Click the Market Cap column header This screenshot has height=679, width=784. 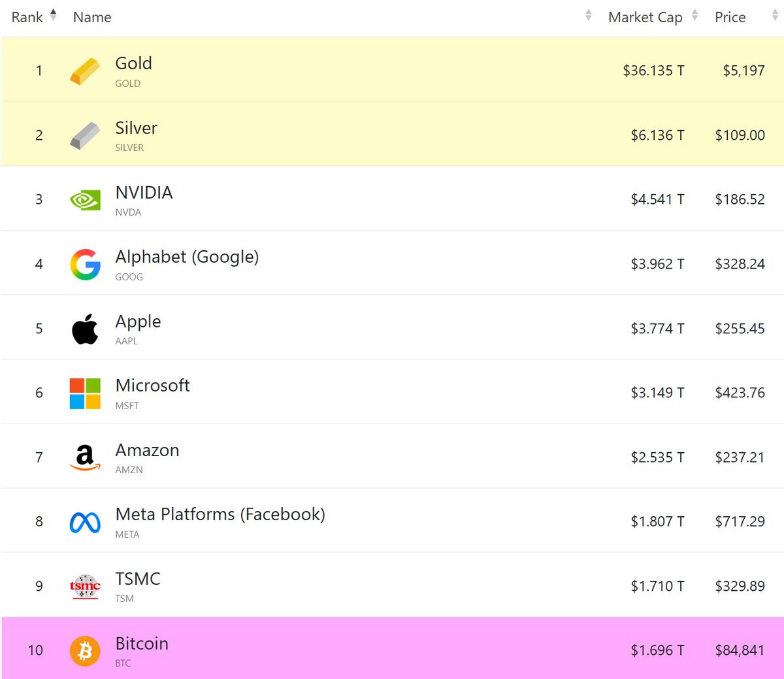click(x=645, y=18)
